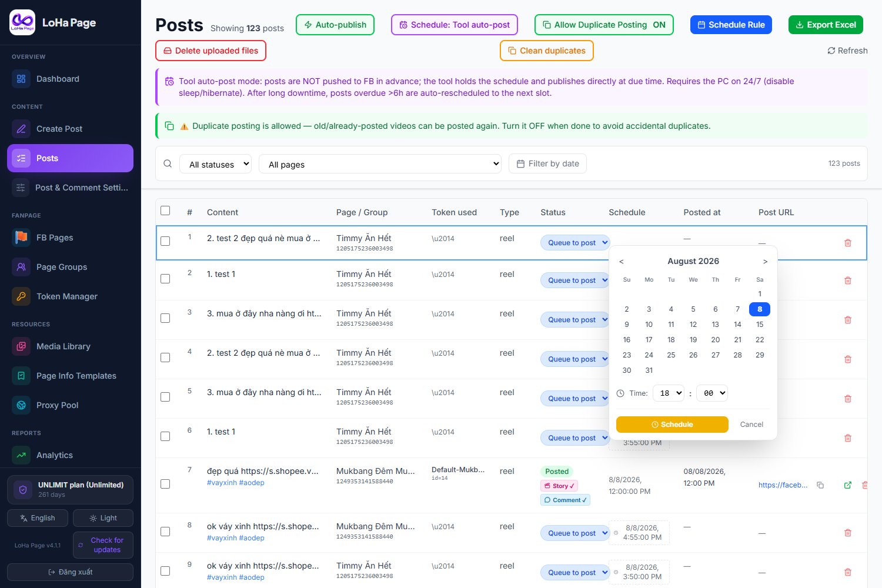Open Dashboard via its grid icon
This screenshot has width=882, height=588.
[x=21, y=79]
